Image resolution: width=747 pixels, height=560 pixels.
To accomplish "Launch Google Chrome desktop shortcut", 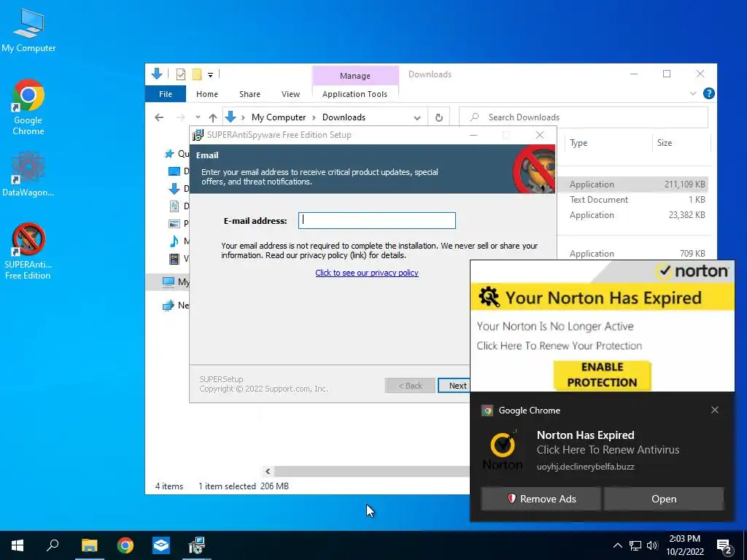I will click(28, 108).
